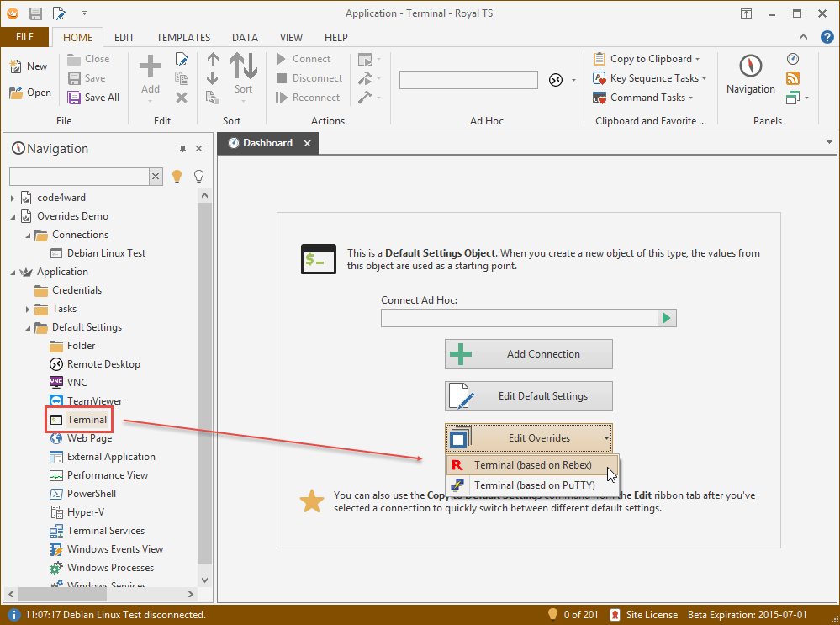Viewport: 840px width, 625px height.
Task: Select Terminal (based on PuTTY)
Action: [532, 485]
